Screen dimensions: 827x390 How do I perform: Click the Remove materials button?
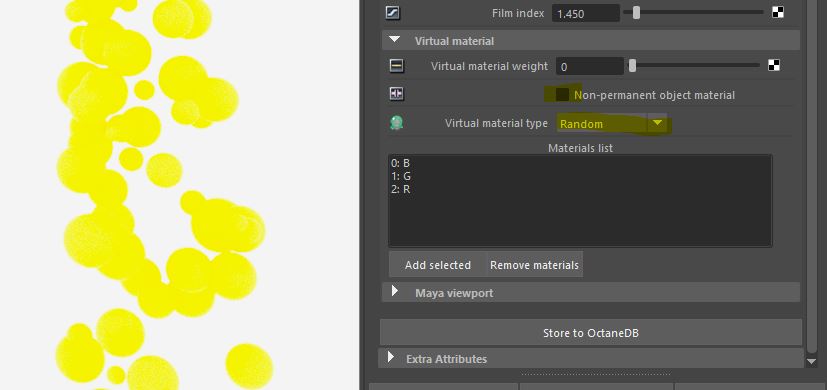[534, 264]
